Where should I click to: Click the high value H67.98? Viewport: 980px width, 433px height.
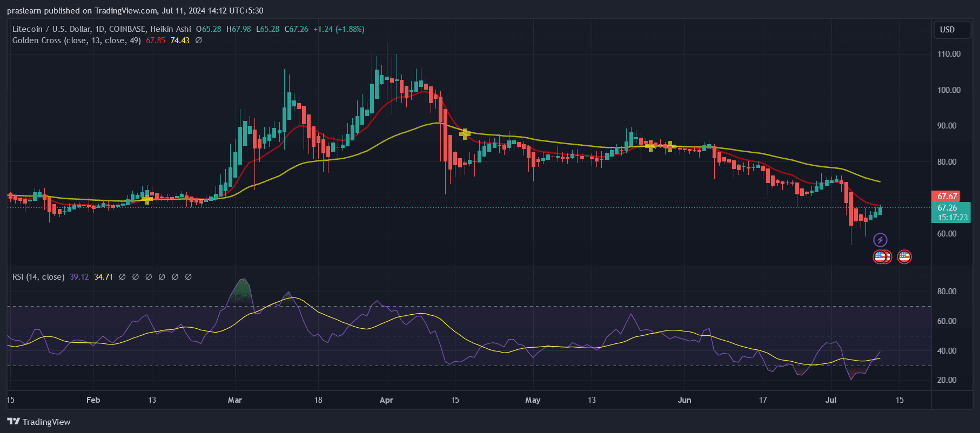[x=239, y=29]
